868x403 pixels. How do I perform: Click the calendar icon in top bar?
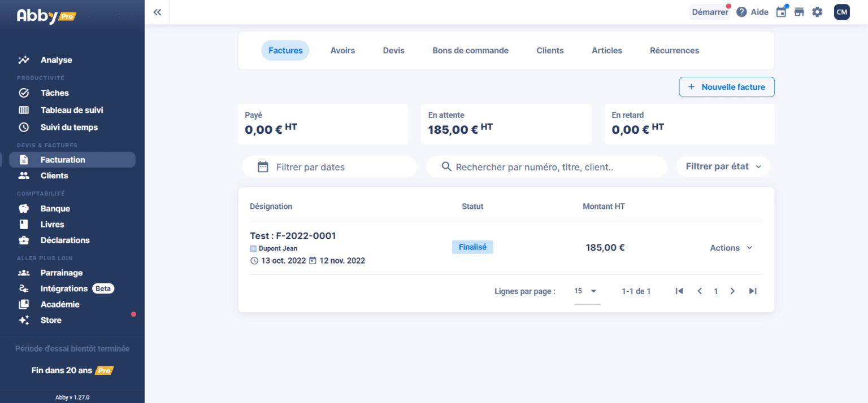tap(781, 12)
